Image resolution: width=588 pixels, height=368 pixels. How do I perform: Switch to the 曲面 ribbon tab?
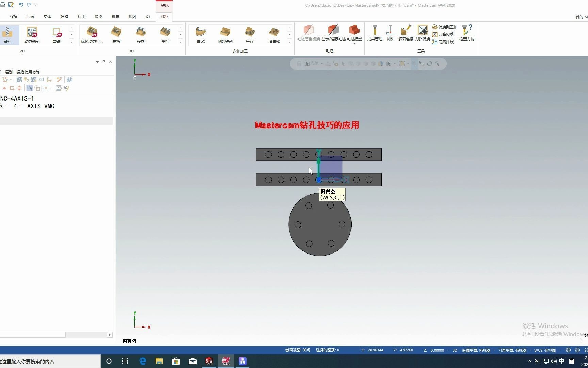tap(30, 17)
